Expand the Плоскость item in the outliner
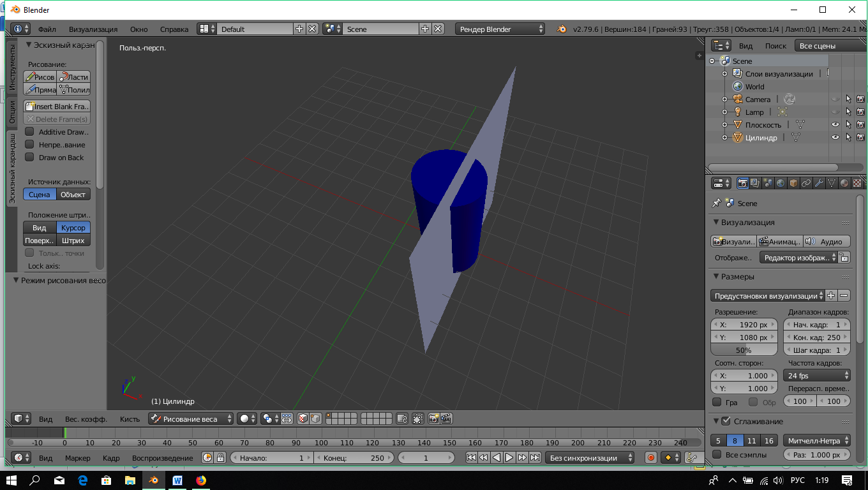 [x=724, y=125]
